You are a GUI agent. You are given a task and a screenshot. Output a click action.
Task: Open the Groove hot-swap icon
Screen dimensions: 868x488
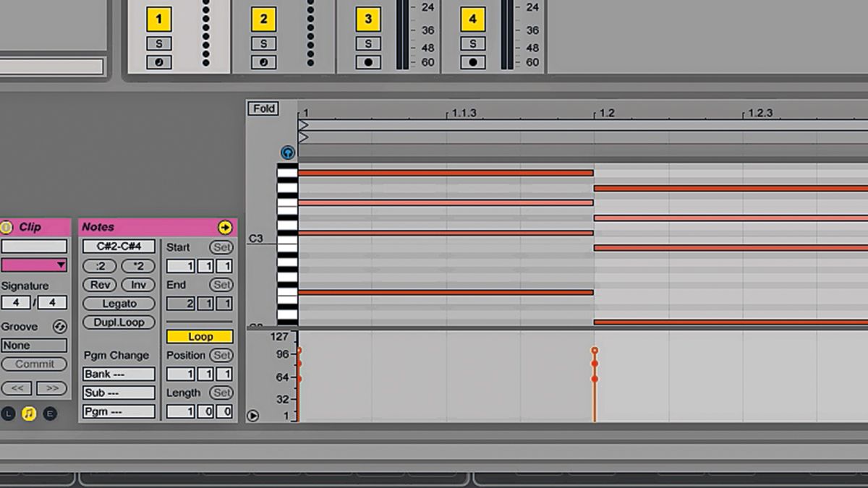(x=59, y=326)
